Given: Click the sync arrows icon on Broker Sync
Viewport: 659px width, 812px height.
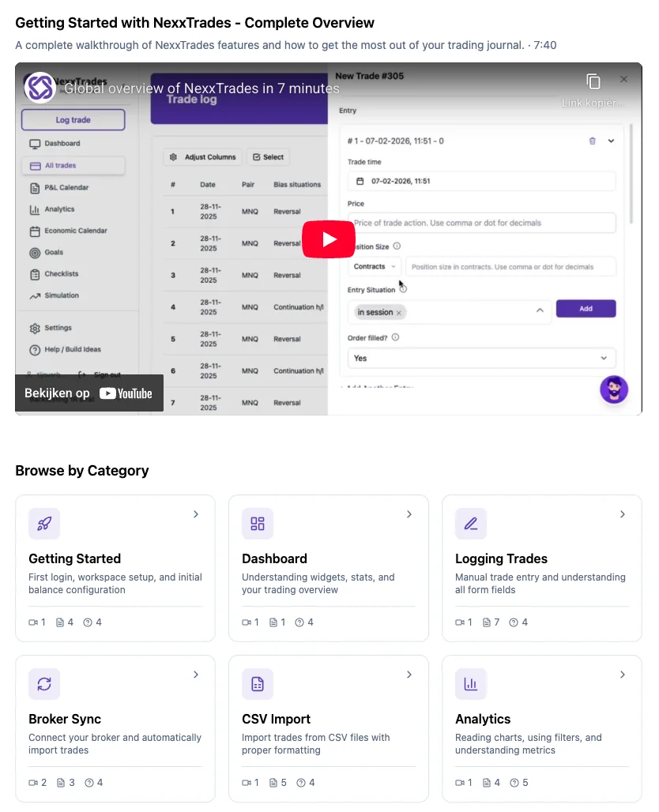Looking at the screenshot, I should point(44,684).
